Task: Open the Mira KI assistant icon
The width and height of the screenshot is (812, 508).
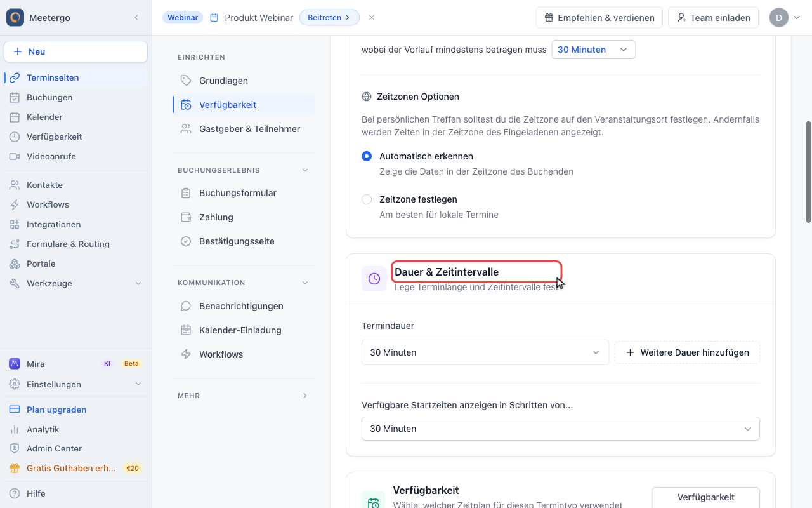Action: tap(15, 364)
